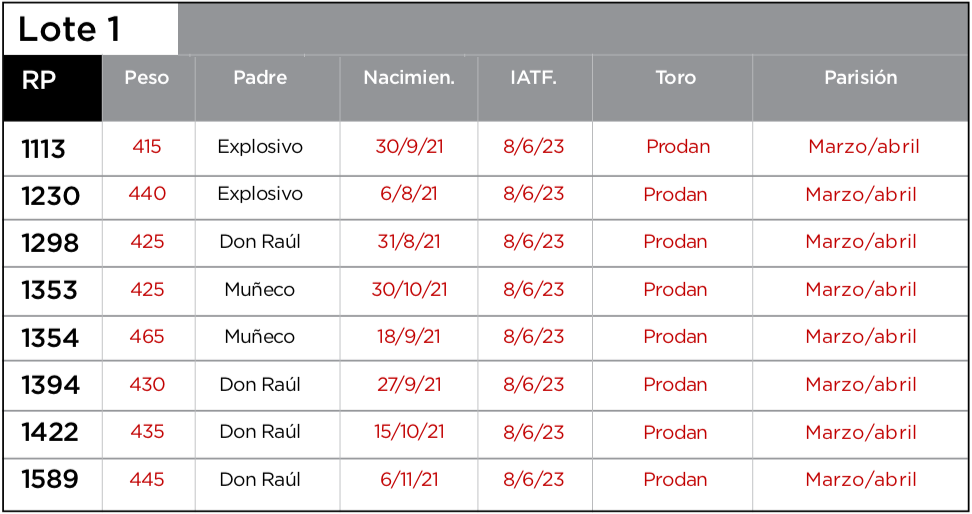
Task: Click birth date 27/9/21
Action: pos(409,385)
